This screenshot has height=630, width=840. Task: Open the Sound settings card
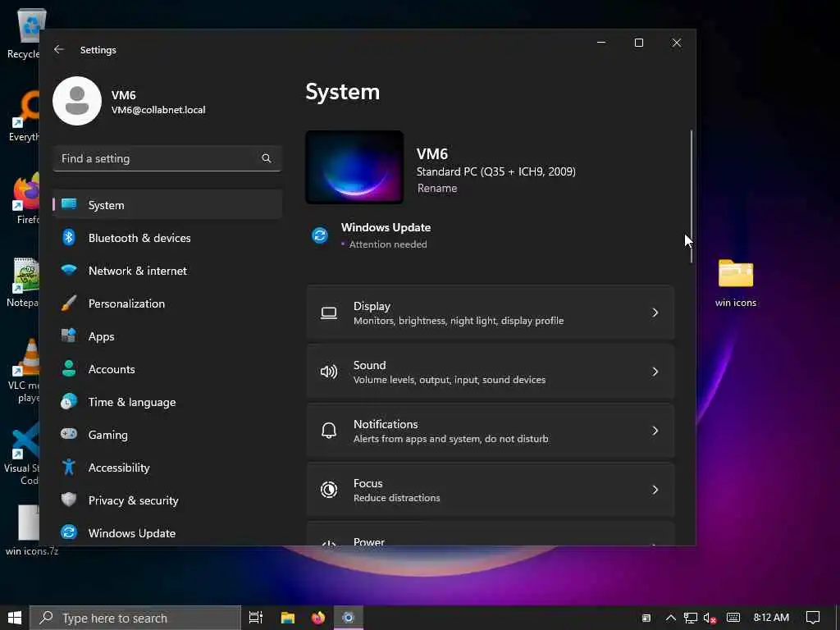(x=491, y=372)
